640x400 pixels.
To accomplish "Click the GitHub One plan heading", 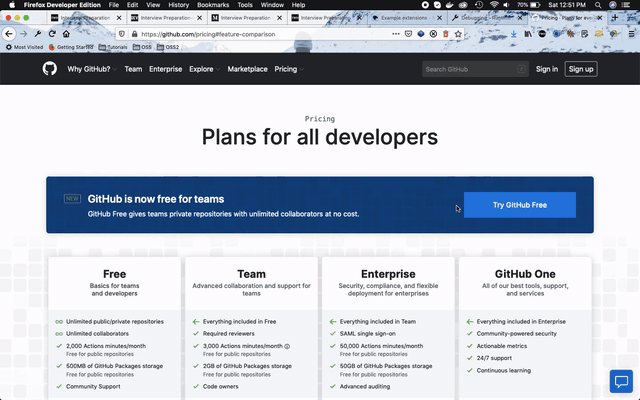I will tap(525, 274).
